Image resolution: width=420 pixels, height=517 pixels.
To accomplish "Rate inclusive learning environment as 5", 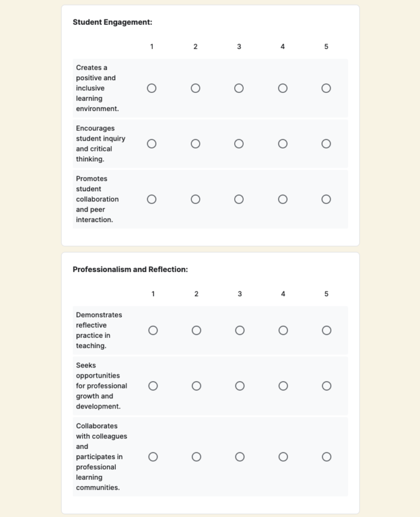I will tap(326, 87).
